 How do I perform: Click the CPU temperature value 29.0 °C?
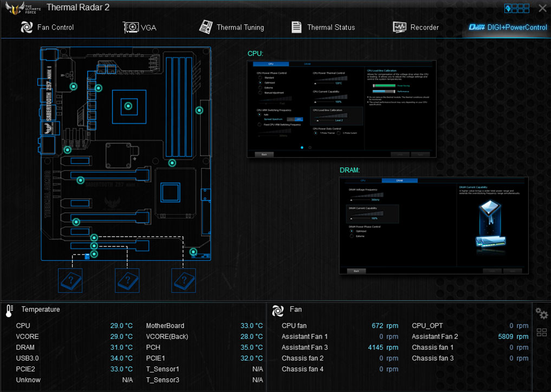(x=121, y=325)
